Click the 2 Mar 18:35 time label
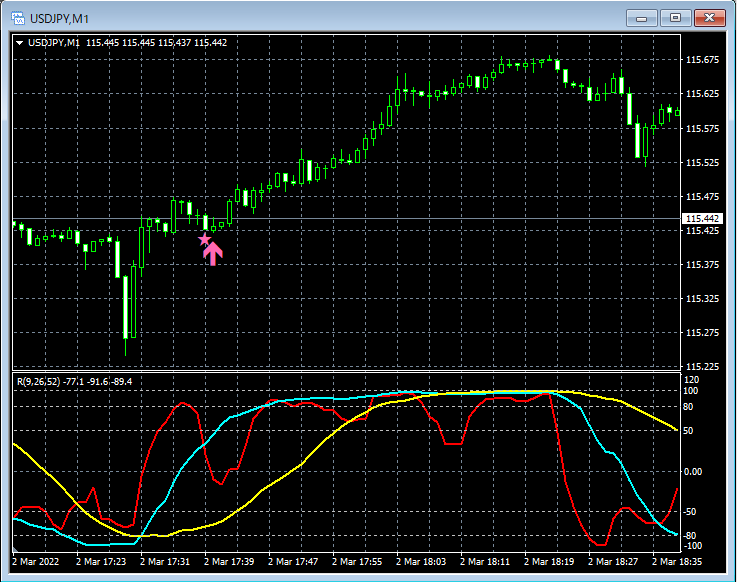The height and width of the screenshot is (582, 737). point(677,561)
